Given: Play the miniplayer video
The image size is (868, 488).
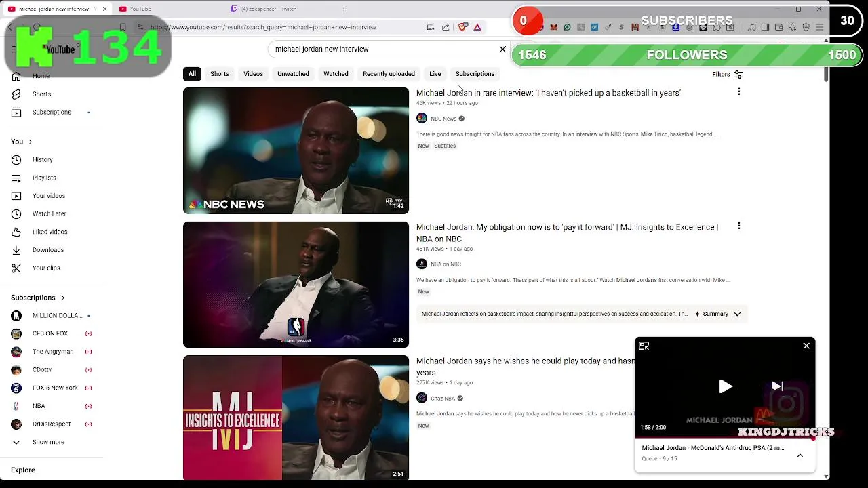Looking at the screenshot, I should [x=725, y=386].
